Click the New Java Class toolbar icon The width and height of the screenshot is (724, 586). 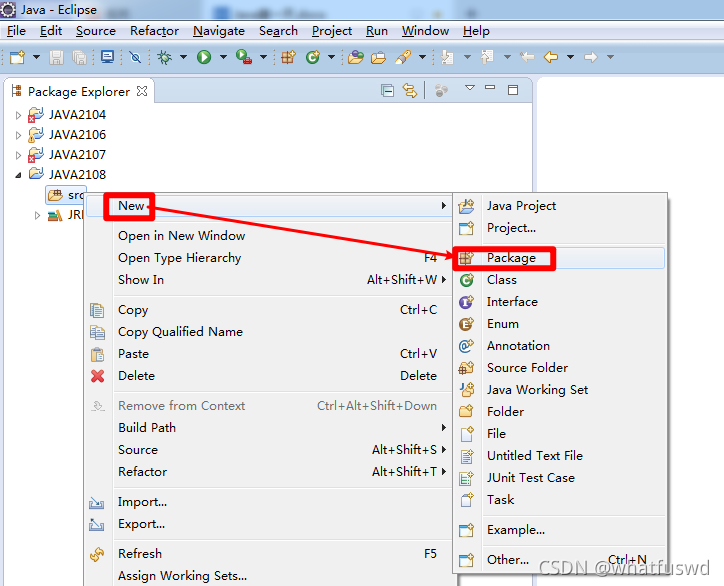tap(313, 57)
